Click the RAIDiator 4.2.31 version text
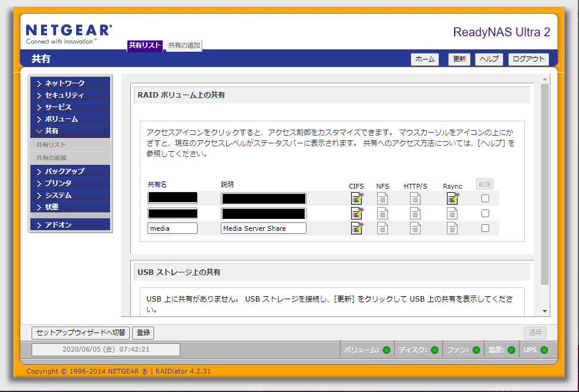 pos(183,371)
